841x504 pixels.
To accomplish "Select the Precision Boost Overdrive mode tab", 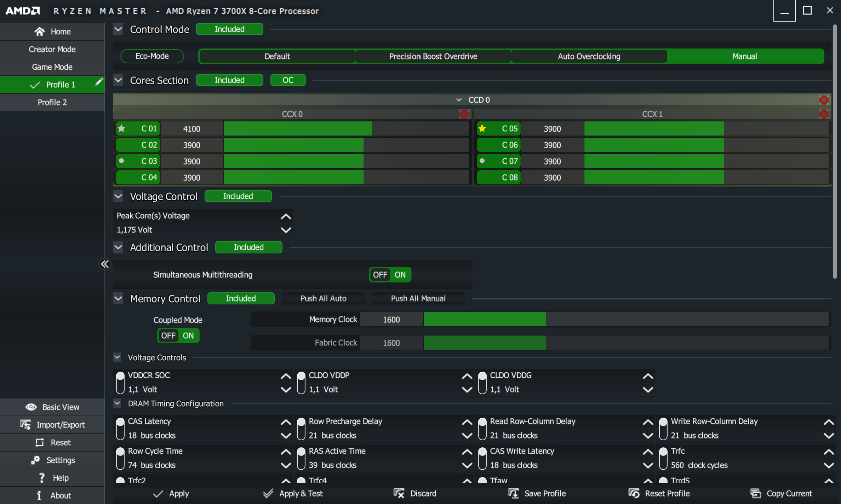I will [x=433, y=56].
